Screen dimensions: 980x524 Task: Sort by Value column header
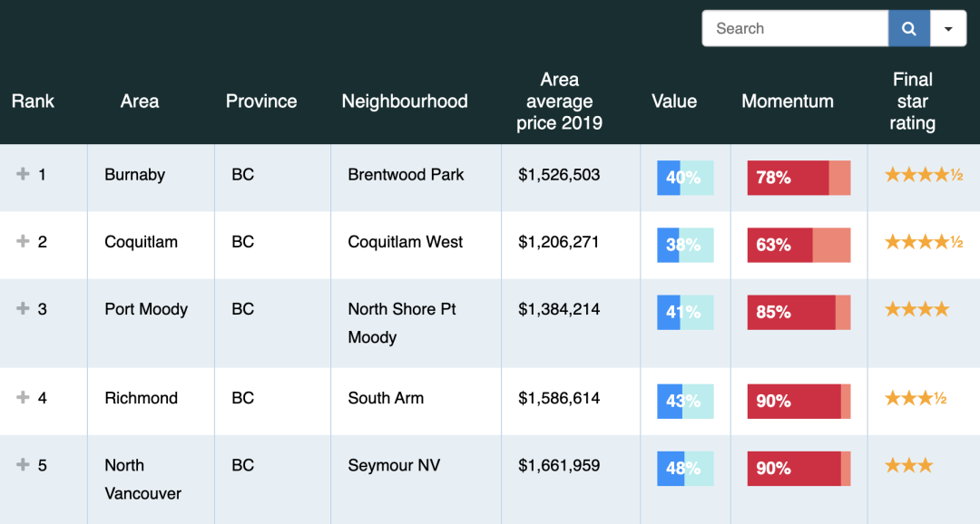pyautogui.click(x=673, y=102)
